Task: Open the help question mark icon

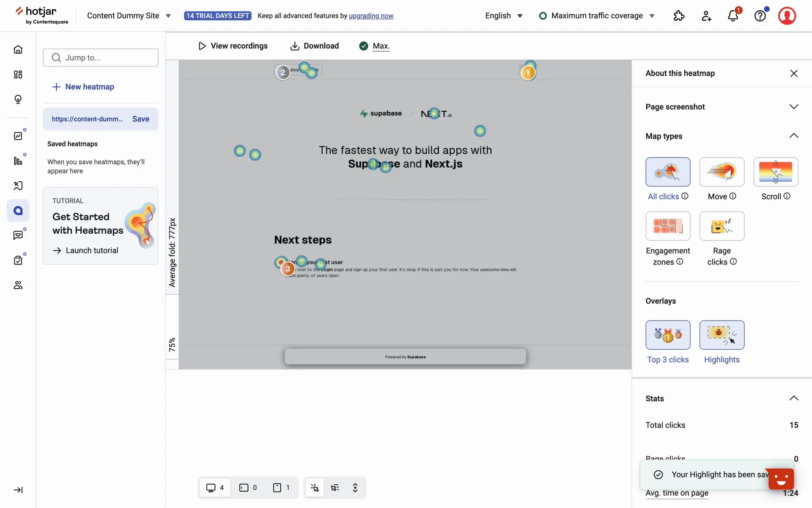Action: pyautogui.click(x=760, y=16)
